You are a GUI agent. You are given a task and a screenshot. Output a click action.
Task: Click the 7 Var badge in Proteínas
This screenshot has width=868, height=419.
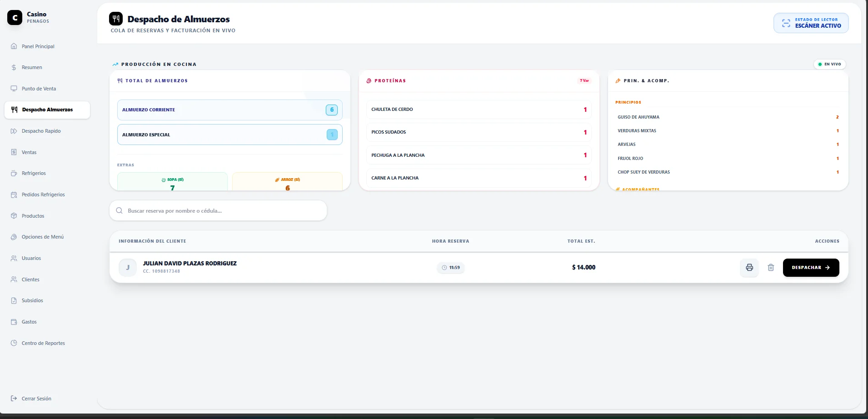[x=584, y=81]
